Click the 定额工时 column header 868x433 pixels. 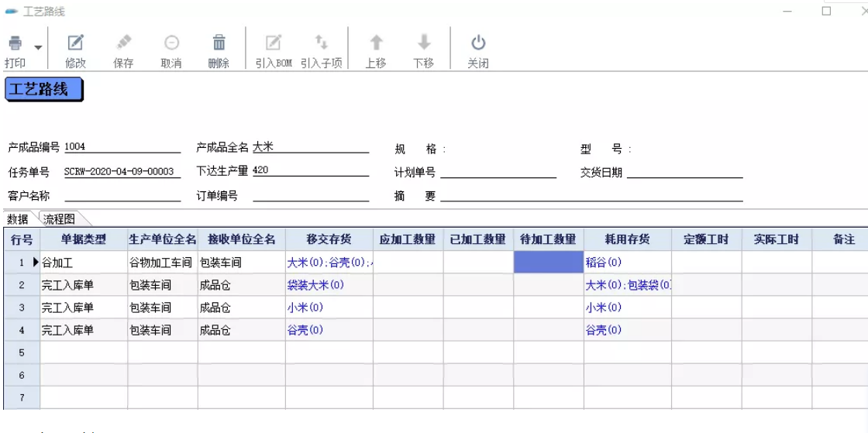[x=707, y=239]
